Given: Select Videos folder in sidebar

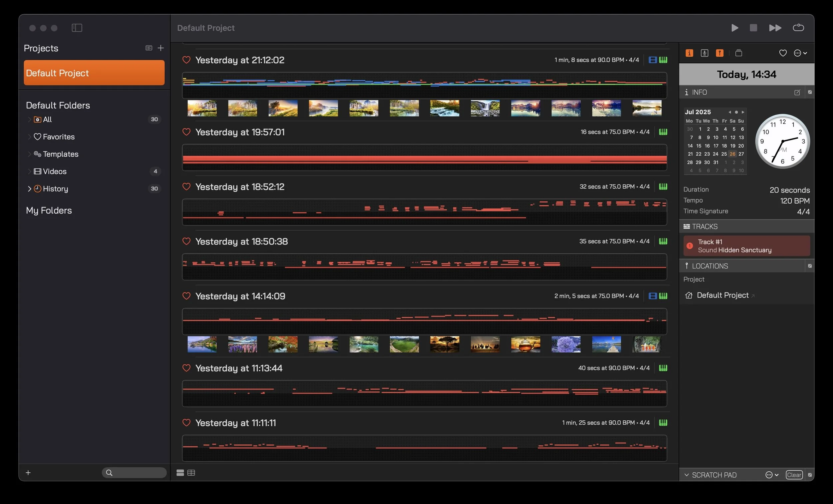Looking at the screenshot, I should (54, 171).
